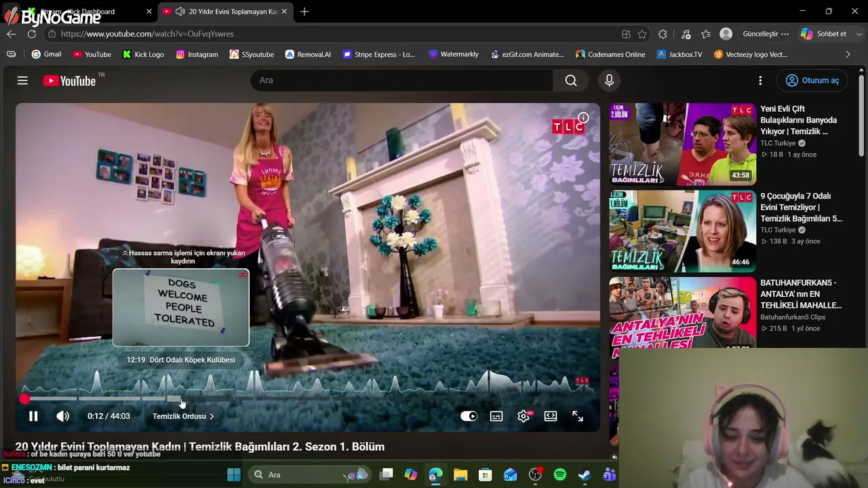868x488 pixels.
Task: Open the browser profile avatar
Action: point(726,34)
